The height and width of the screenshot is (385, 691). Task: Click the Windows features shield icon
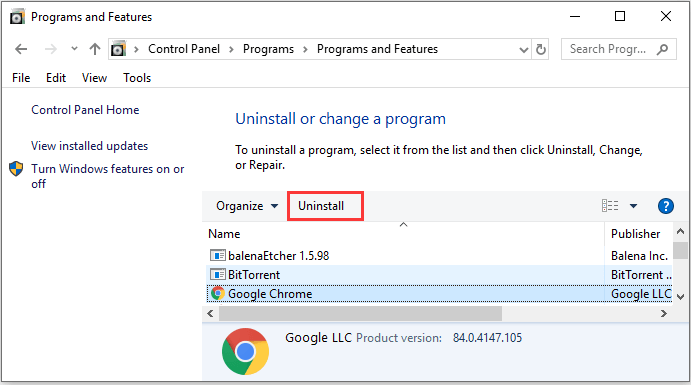(x=16, y=169)
